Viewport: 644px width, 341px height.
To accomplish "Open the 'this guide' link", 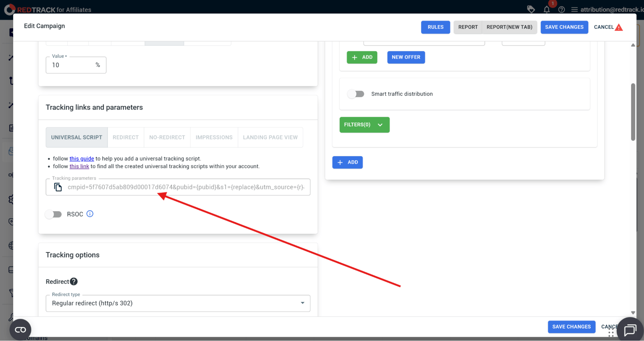I will pos(82,158).
